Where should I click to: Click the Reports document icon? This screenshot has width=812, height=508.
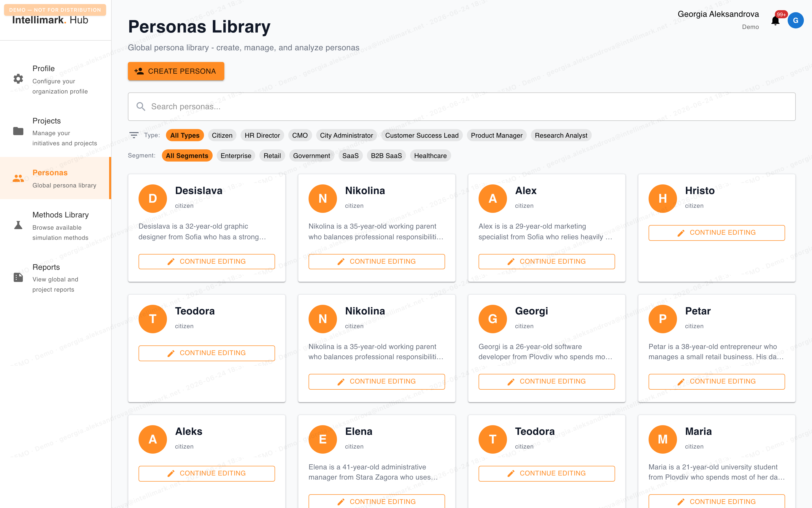coord(18,277)
